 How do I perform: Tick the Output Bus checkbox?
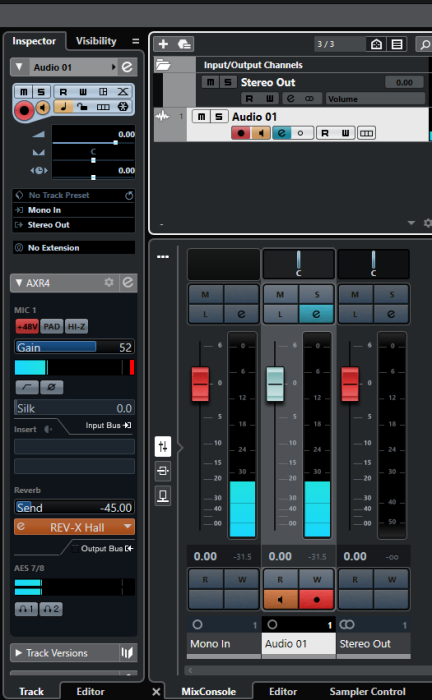[75, 549]
